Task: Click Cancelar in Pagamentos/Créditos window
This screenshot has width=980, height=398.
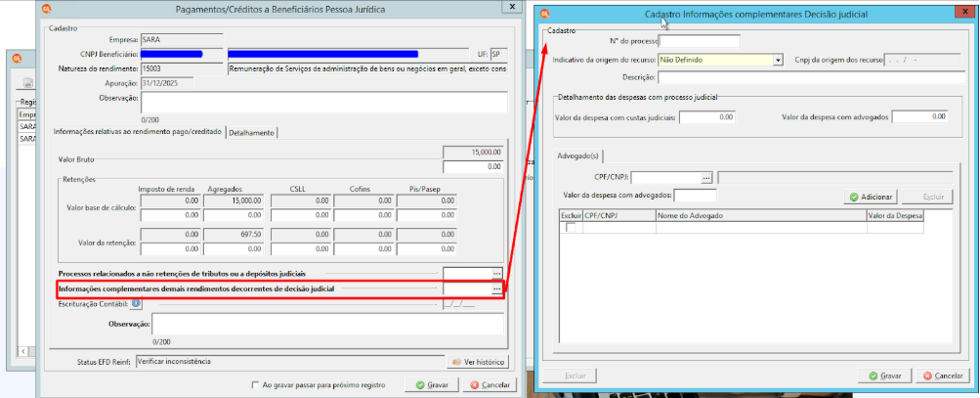Action: click(490, 385)
